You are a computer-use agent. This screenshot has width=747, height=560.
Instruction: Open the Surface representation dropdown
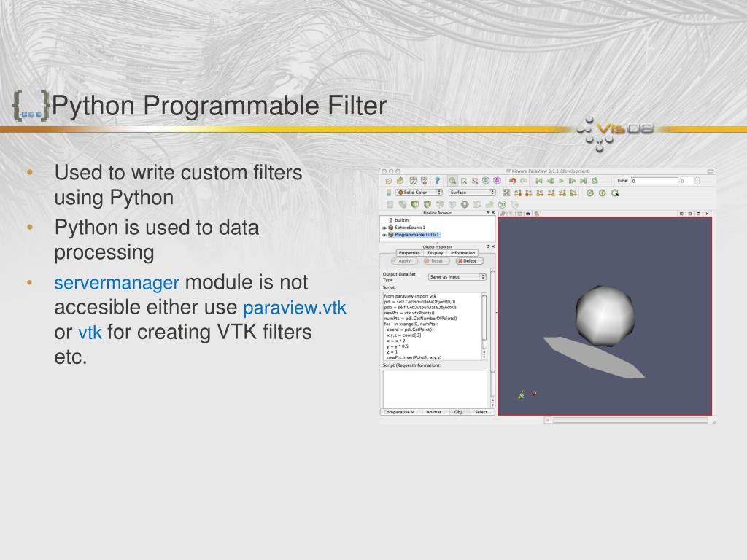[x=472, y=192]
